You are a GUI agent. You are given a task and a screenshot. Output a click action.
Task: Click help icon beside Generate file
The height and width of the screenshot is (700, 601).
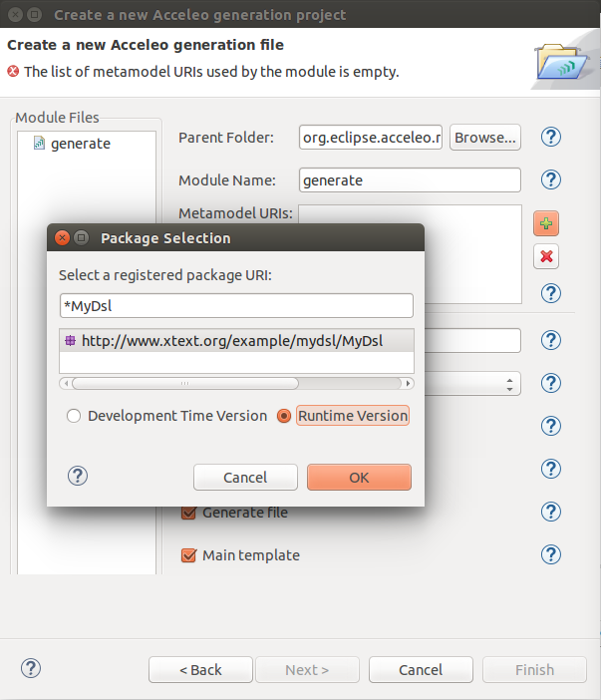[x=551, y=512]
